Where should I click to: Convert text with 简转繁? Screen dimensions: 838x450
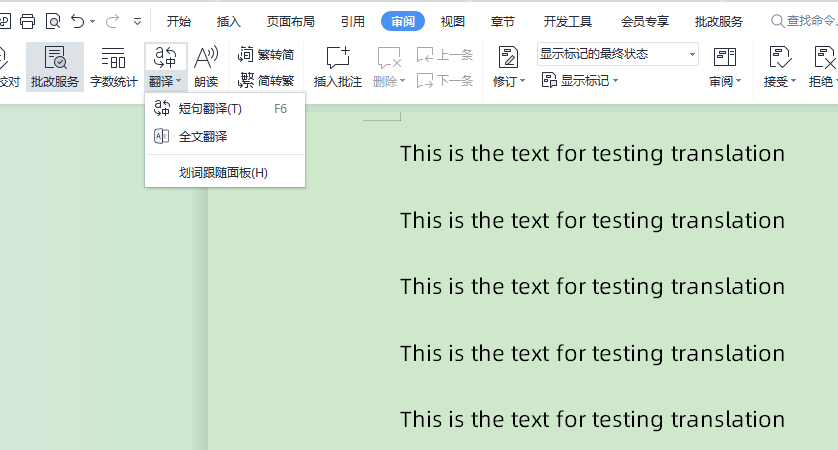[266, 81]
